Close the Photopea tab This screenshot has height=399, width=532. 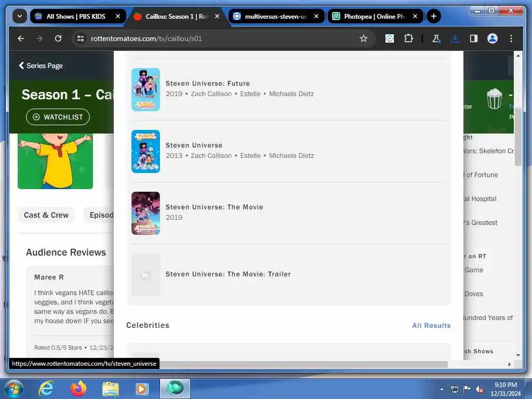point(415,16)
